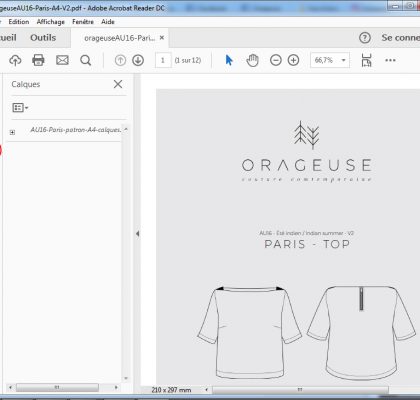420x400 pixels.
Task: Click layers panel up scroll arrow
Action: click(126, 129)
